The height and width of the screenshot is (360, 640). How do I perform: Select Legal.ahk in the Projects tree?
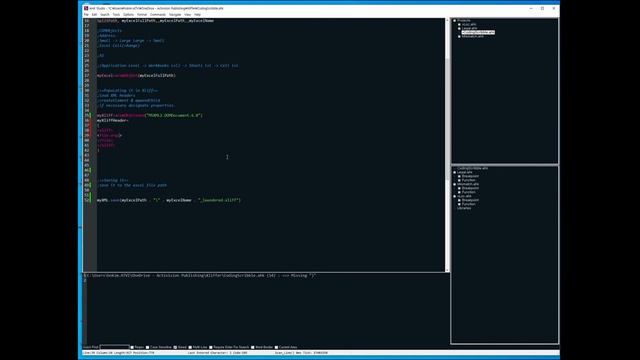tap(469, 29)
